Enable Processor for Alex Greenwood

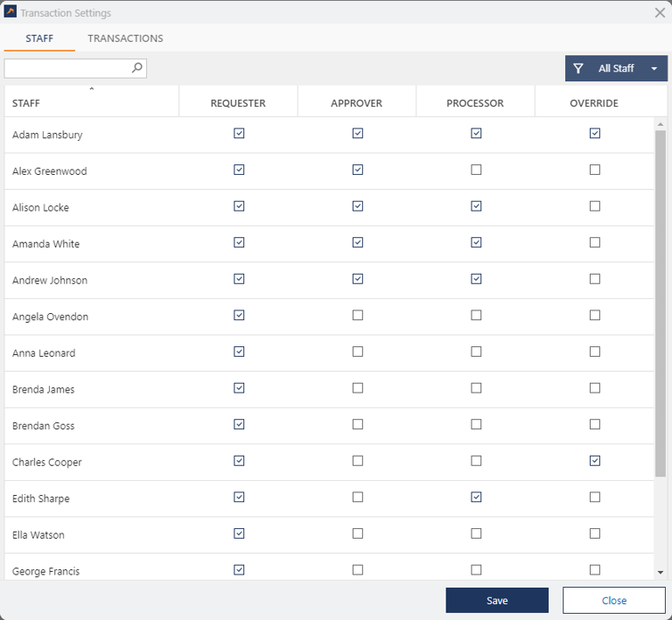click(x=476, y=170)
